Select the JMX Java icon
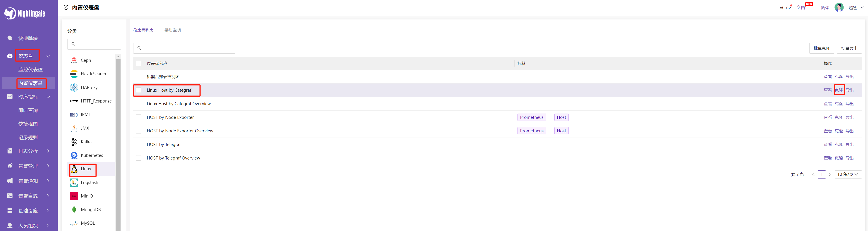This screenshot has height=231, width=868. [74, 128]
